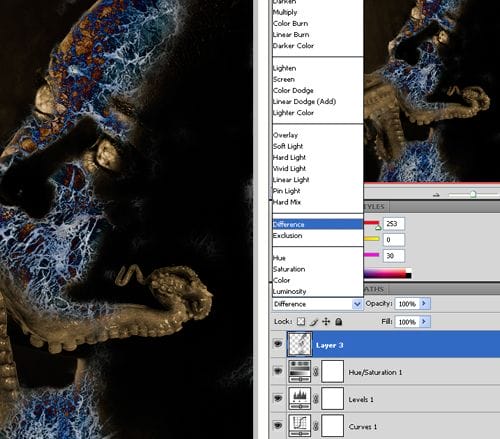Select the Curves 1 layer name
Image resolution: width=500 pixels, height=439 pixels.
[x=363, y=427]
